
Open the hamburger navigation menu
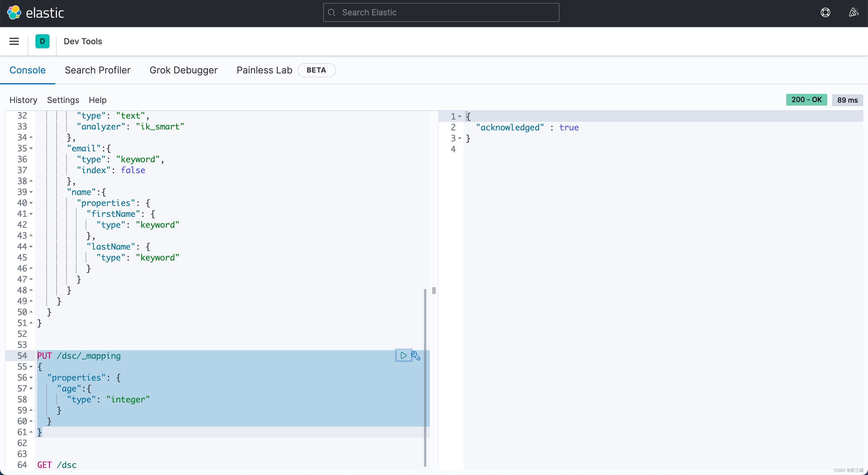[x=14, y=41]
